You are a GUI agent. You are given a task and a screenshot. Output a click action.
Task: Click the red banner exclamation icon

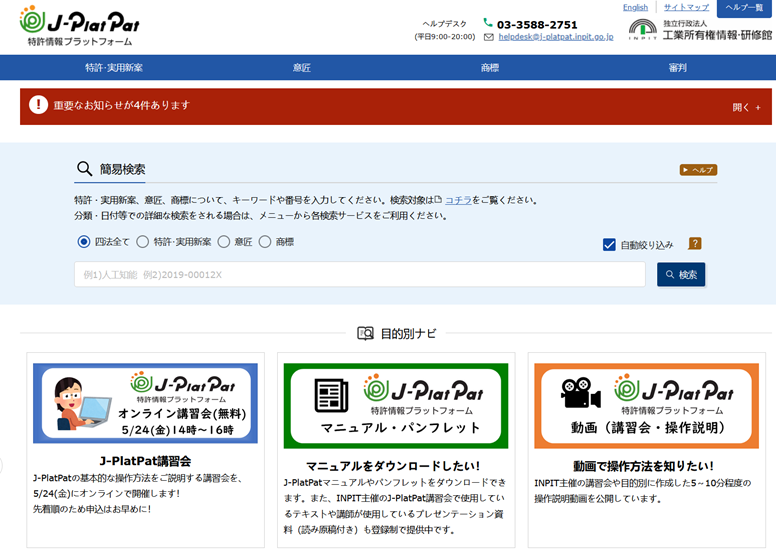click(x=38, y=105)
